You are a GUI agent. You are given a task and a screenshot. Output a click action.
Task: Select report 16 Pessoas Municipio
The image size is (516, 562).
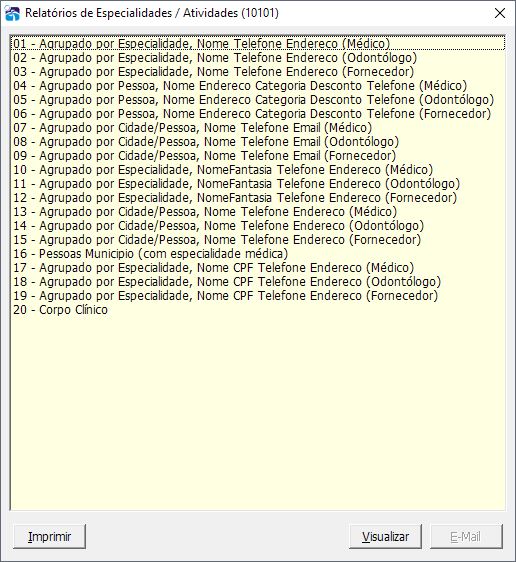(x=258, y=253)
